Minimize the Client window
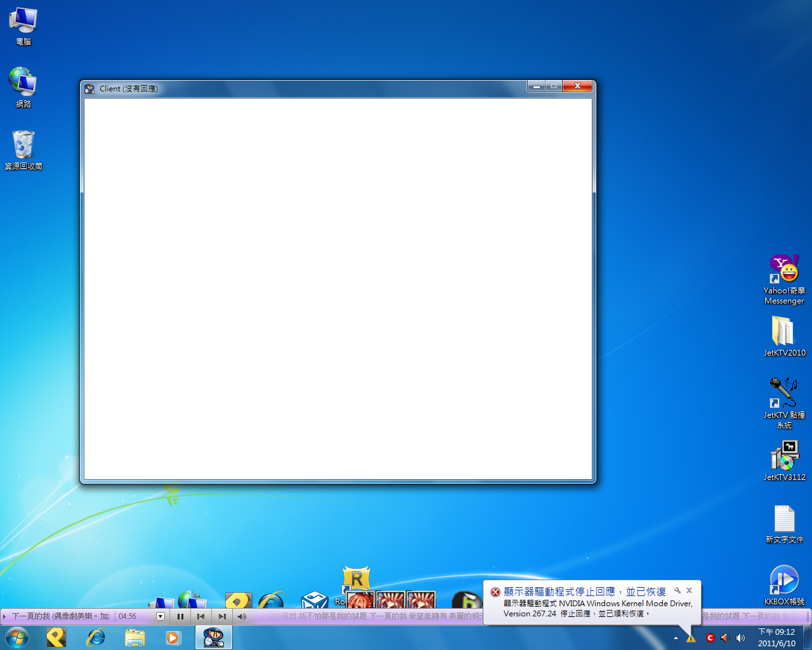 tap(536, 86)
